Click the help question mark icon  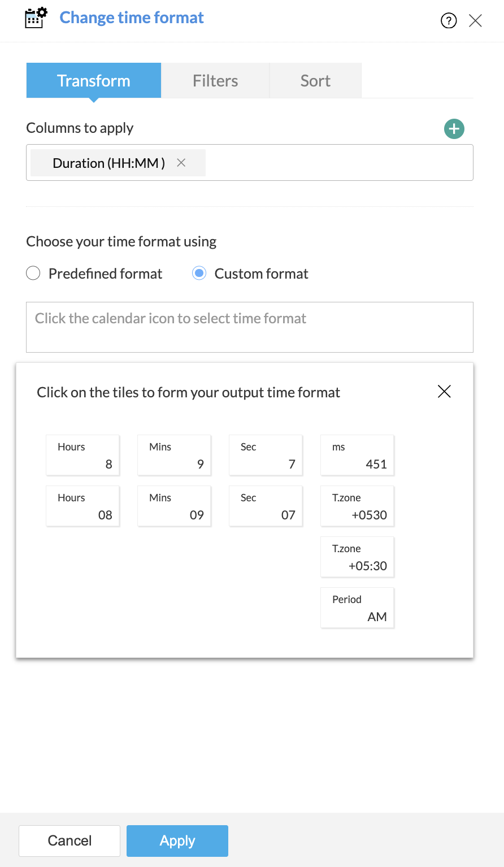pyautogui.click(x=449, y=21)
